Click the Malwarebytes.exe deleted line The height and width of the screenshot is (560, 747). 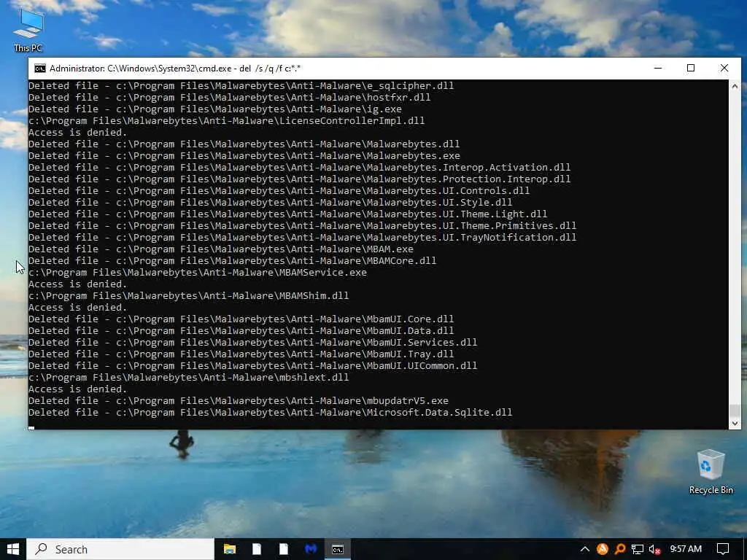pos(244,156)
